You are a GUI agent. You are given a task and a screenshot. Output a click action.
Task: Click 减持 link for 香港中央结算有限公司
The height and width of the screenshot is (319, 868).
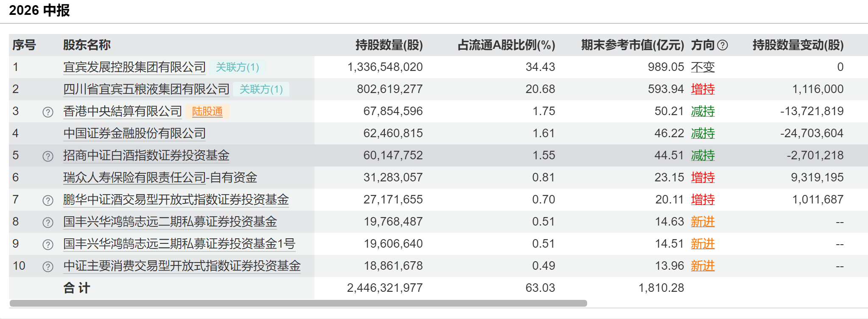click(703, 111)
